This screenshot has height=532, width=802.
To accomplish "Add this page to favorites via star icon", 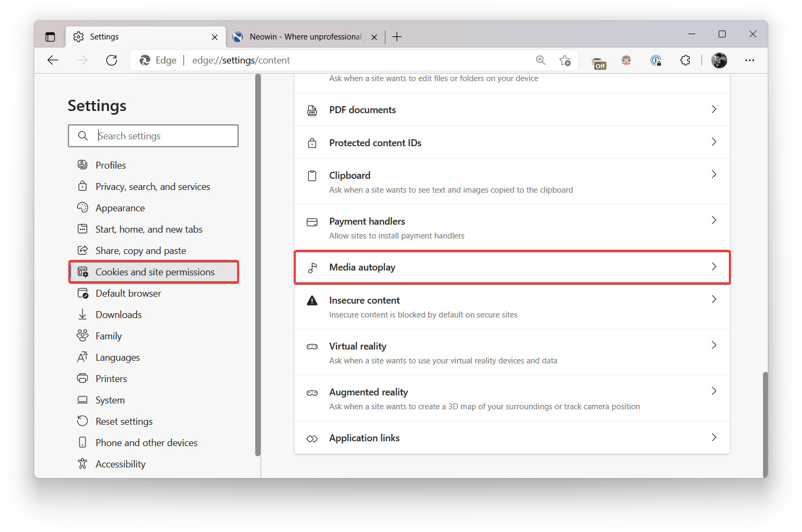I will 565,60.
